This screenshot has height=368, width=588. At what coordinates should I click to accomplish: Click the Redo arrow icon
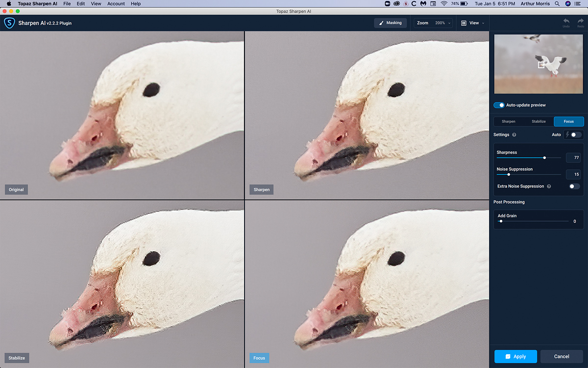pos(580,22)
